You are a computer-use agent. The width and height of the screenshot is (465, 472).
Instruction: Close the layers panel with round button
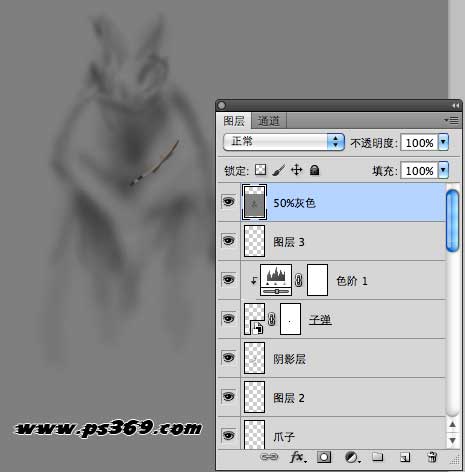(x=221, y=106)
